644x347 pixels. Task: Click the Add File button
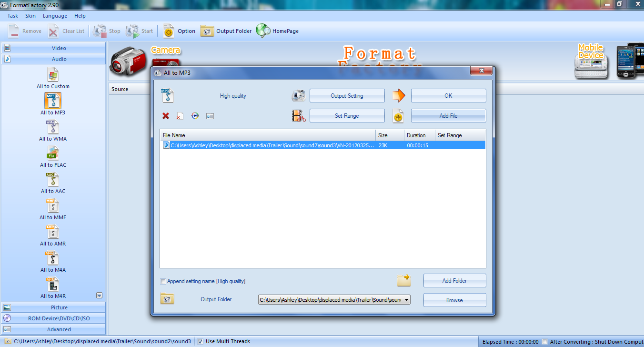(x=448, y=116)
